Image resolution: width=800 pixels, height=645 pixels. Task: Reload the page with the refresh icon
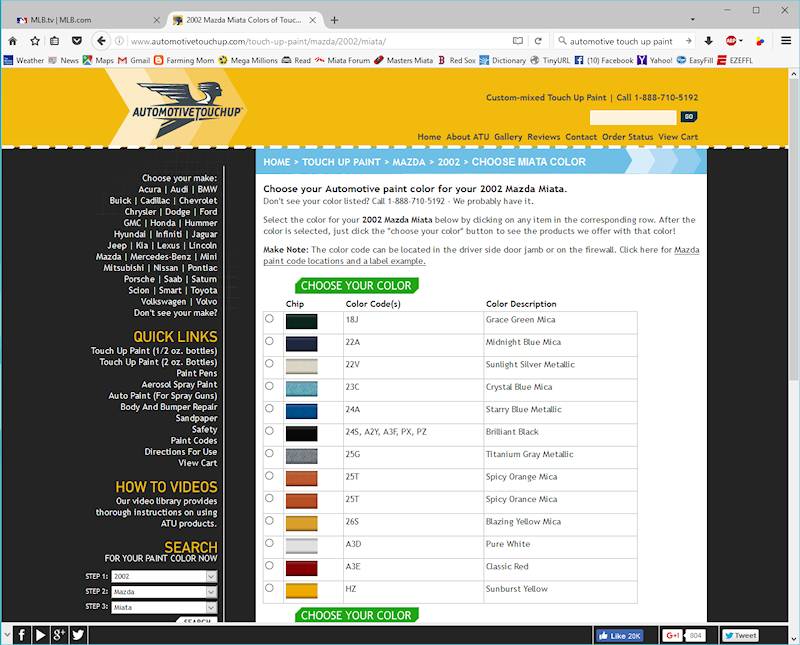pos(538,41)
